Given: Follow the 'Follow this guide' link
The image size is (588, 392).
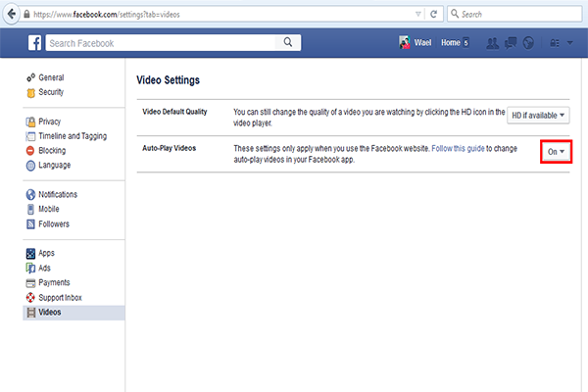Looking at the screenshot, I should pyautogui.click(x=458, y=149).
